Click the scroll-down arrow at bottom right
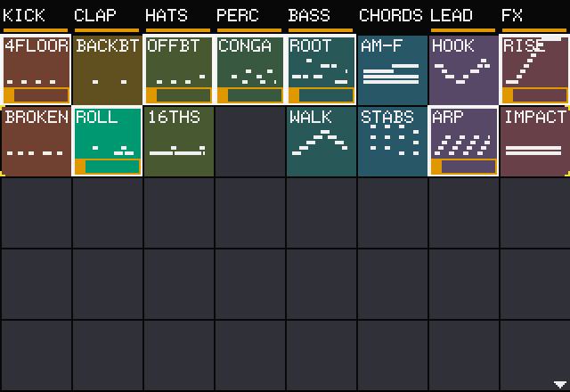 (560, 384)
